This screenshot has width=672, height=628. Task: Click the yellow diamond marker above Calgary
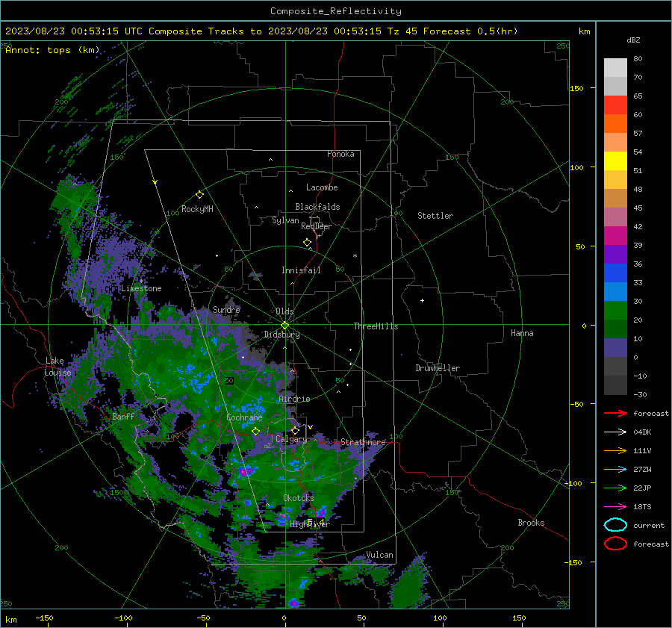pyautogui.click(x=295, y=430)
